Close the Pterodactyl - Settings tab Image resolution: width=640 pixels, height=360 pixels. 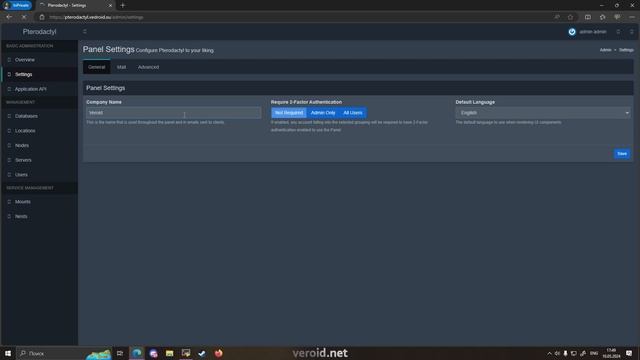(110, 5)
